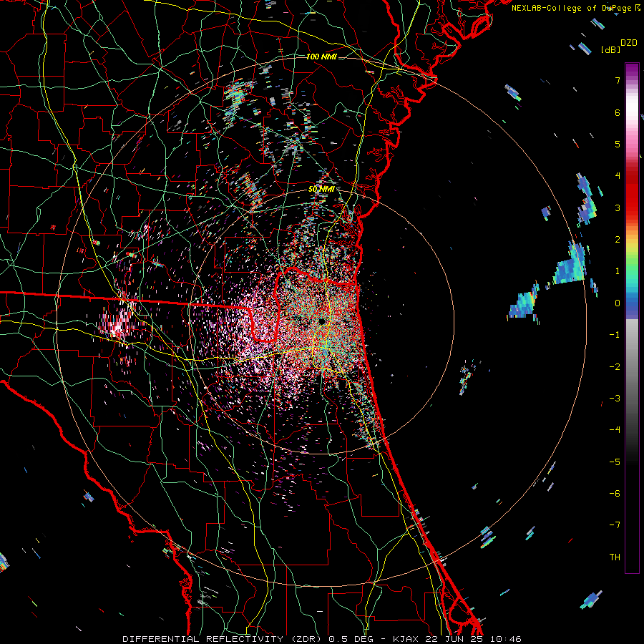The image size is (644, 644).
Task: Click the 100 NMI range ring label
Action: 321,57
